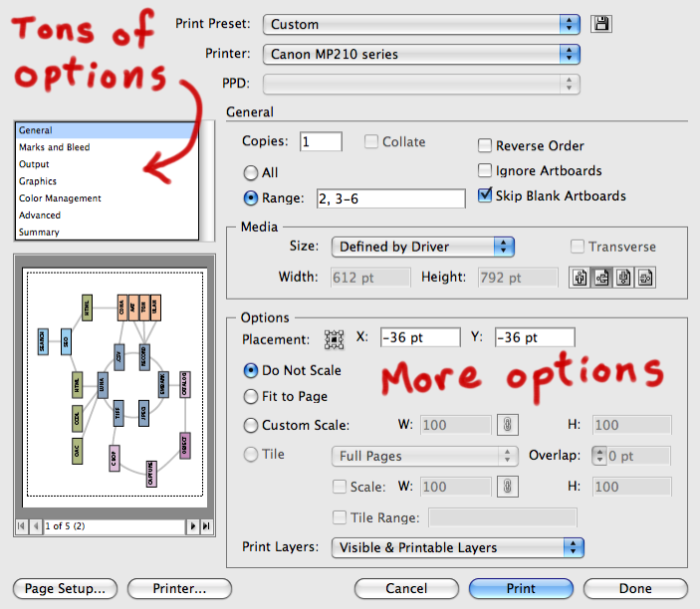Select the portrait up orientation icon
700x609 pixels.
click(x=580, y=278)
